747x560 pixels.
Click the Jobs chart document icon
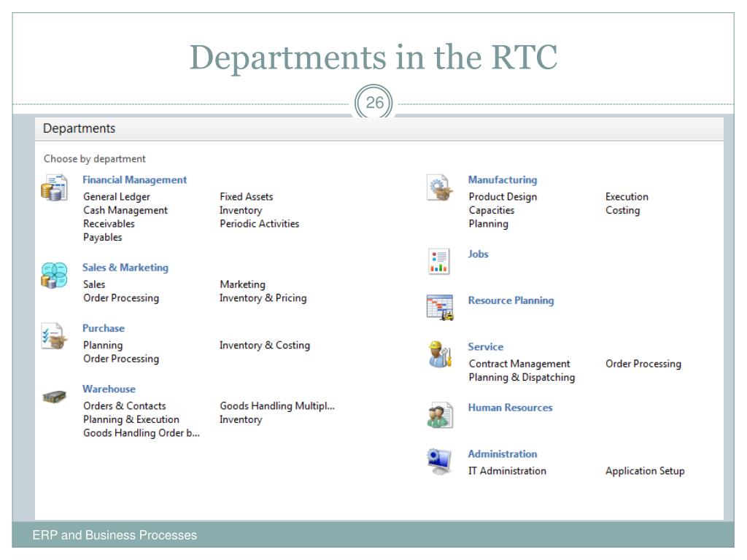click(438, 262)
